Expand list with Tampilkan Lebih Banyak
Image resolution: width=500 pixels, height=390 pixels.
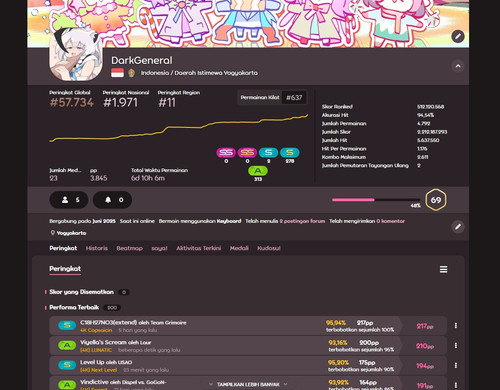click(248, 384)
